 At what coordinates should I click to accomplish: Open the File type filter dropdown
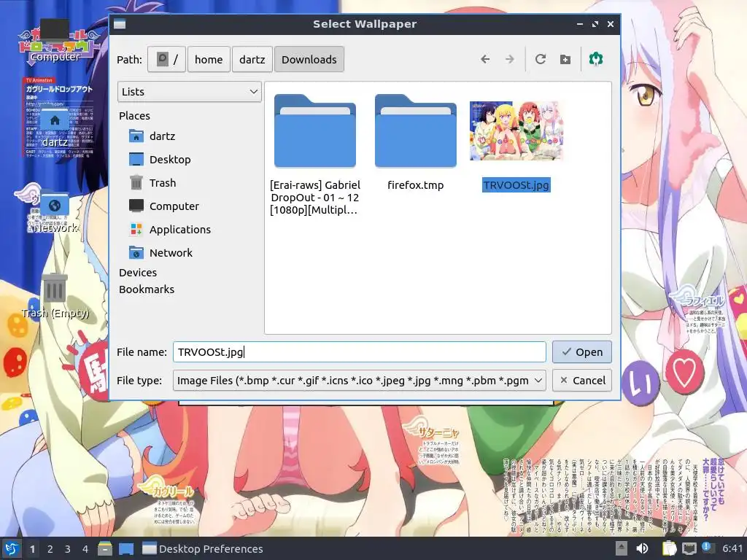click(x=359, y=381)
